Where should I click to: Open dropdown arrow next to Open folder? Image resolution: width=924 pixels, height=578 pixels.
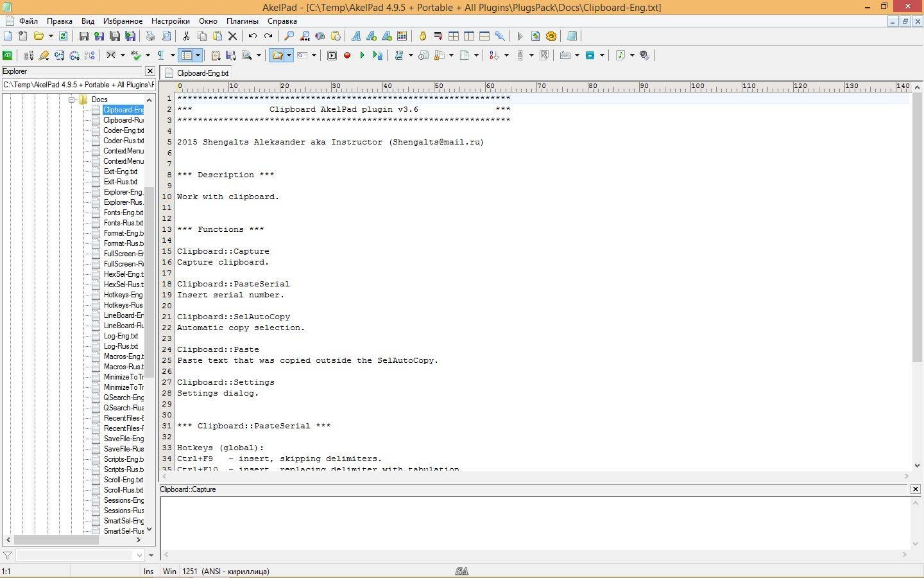click(51, 36)
